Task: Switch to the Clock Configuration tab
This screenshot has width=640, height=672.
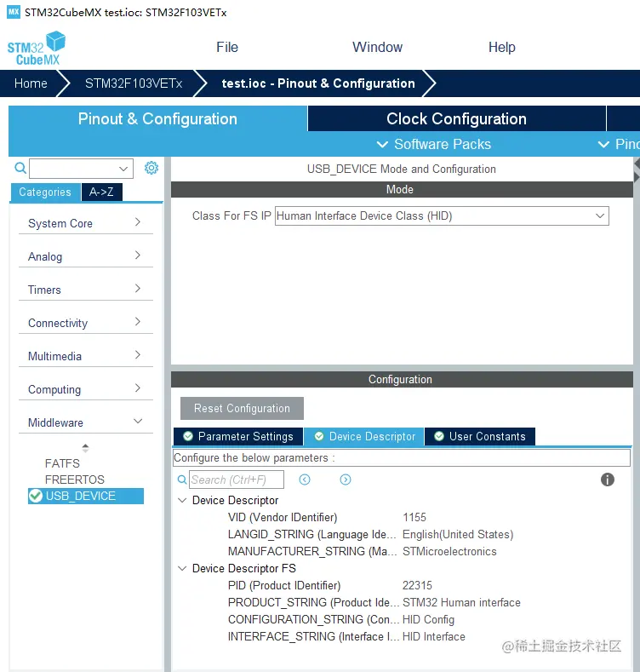Action: coord(457,118)
